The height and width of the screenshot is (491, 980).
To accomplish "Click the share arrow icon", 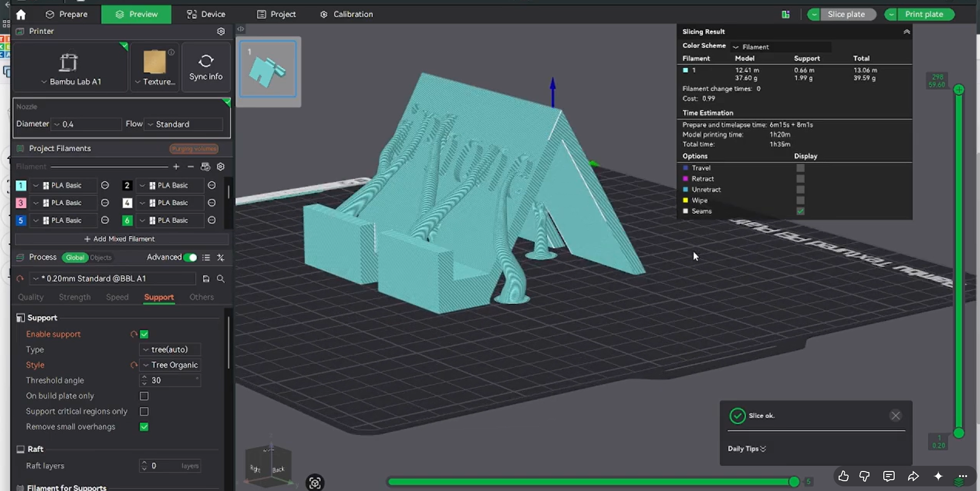I will (913, 476).
